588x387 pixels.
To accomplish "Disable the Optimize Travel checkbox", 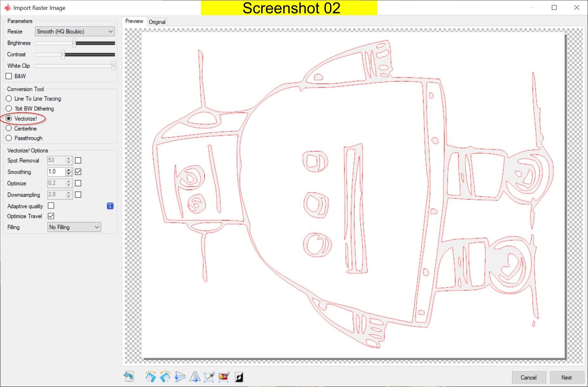I will tap(51, 216).
